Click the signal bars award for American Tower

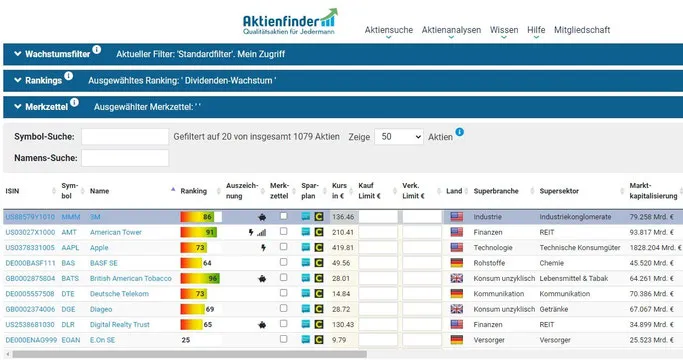(x=261, y=233)
